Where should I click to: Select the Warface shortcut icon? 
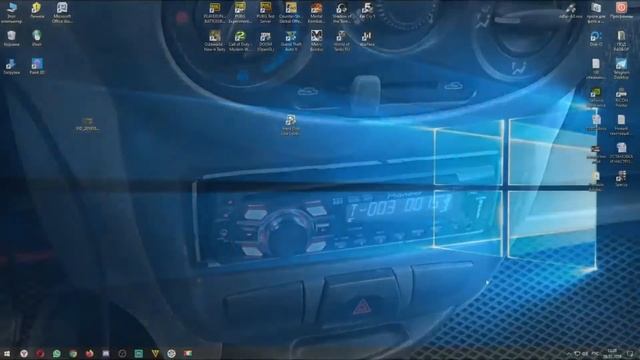tap(367, 39)
